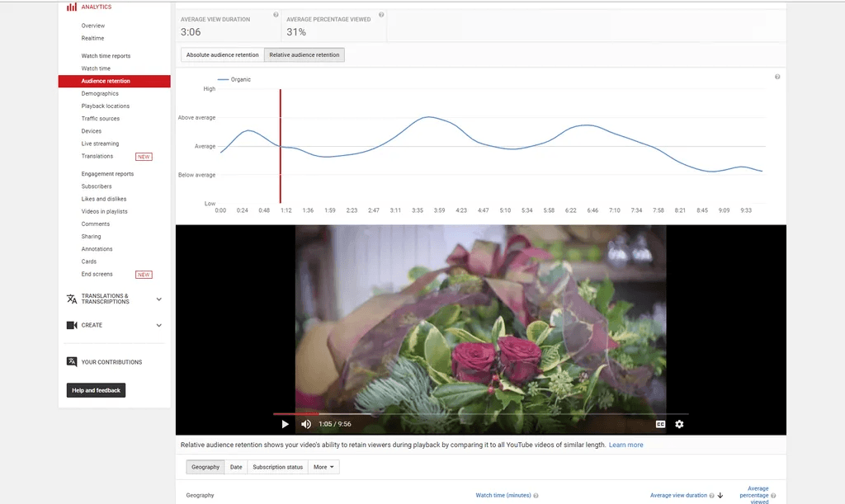845x504 pixels.
Task: Toggle closed captions CC button
Action: (x=660, y=424)
